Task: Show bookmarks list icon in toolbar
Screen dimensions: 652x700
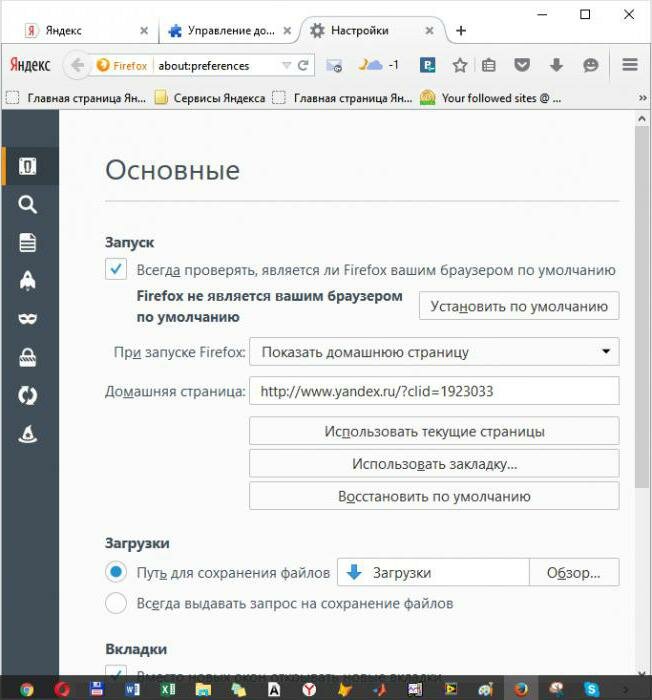Action: coord(489,66)
